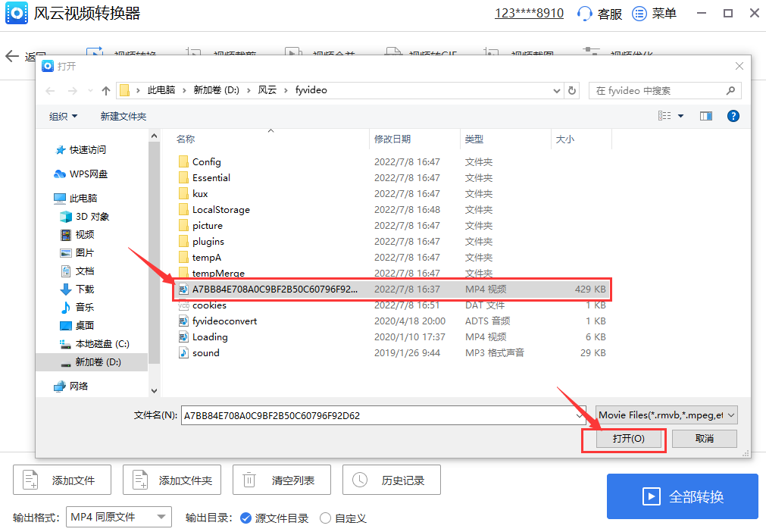Image resolution: width=766 pixels, height=532 pixels.
Task: Click 新加卷 (D:) breadcrumb in address bar
Action: 216,90
